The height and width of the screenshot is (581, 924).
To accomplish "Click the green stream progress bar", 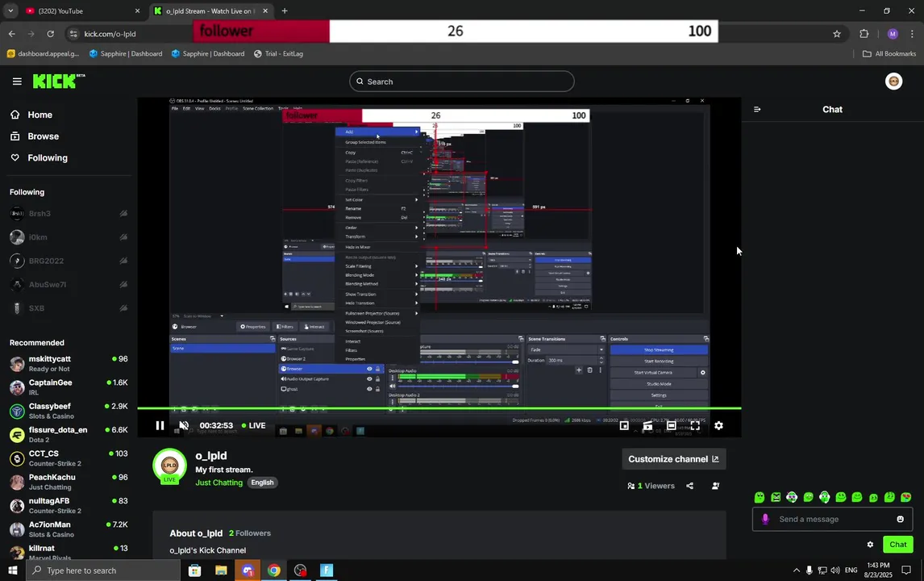I will 439,408.
